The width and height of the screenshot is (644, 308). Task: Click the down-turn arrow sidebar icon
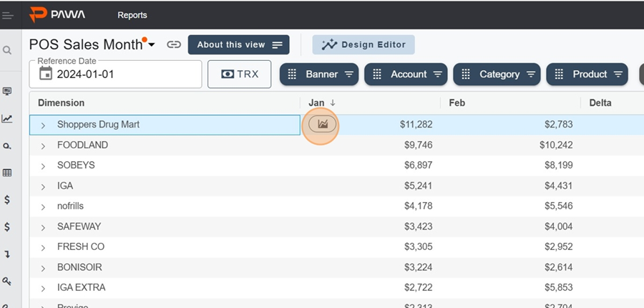7,254
